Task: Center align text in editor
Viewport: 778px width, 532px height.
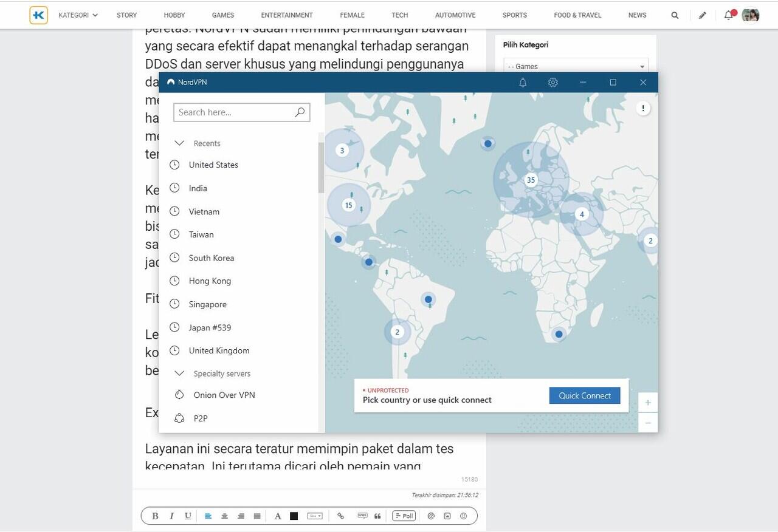Action: click(x=224, y=516)
